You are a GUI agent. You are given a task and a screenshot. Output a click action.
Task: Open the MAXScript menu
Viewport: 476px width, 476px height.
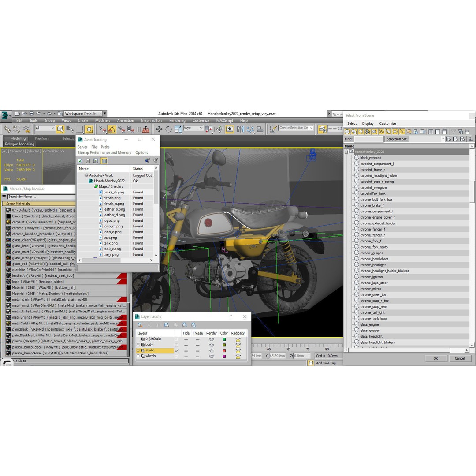(x=225, y=120)
